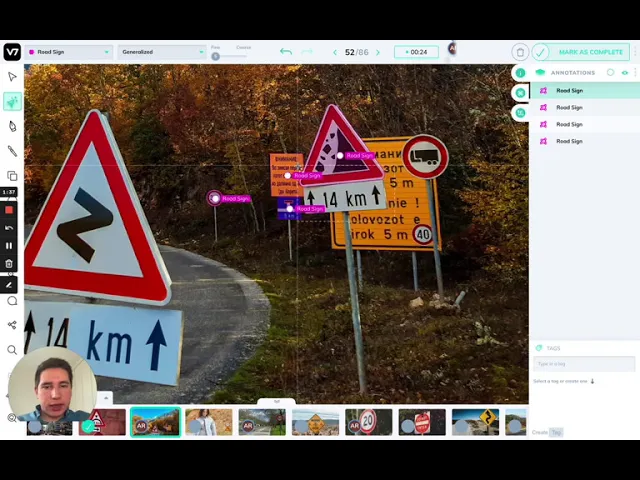This screenshot has height=480, width=640.
Task: Click the second green circle side tab
Action: (x=520, y=93)
